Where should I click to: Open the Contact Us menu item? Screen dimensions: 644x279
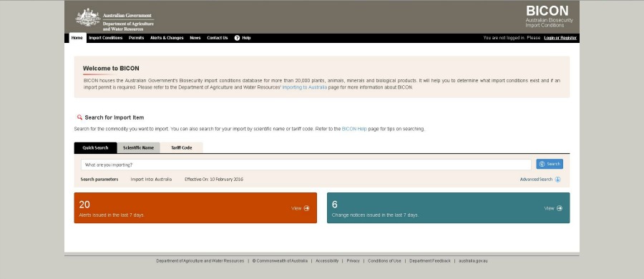pos(218,38)
